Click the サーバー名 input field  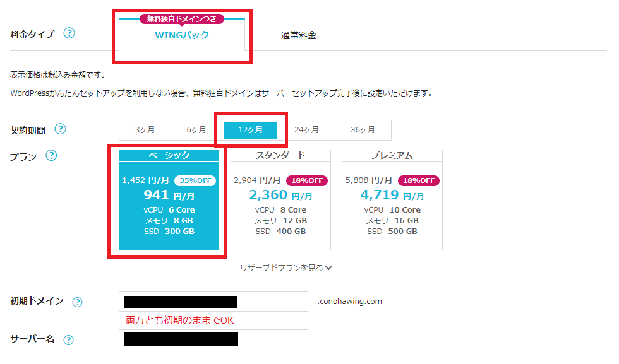(213, 339)
